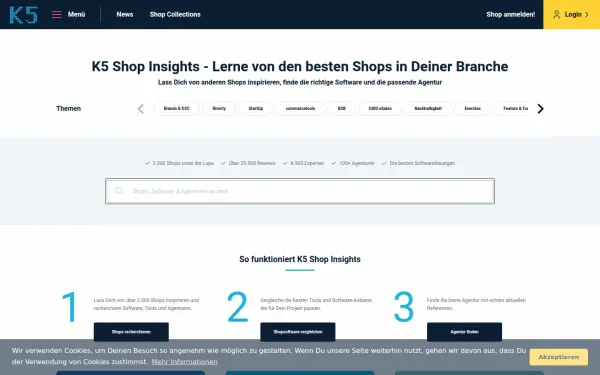Click Shops recherchieren button
Screen dimensions: 600x375
pyautogui.click(x=131, y=332)
